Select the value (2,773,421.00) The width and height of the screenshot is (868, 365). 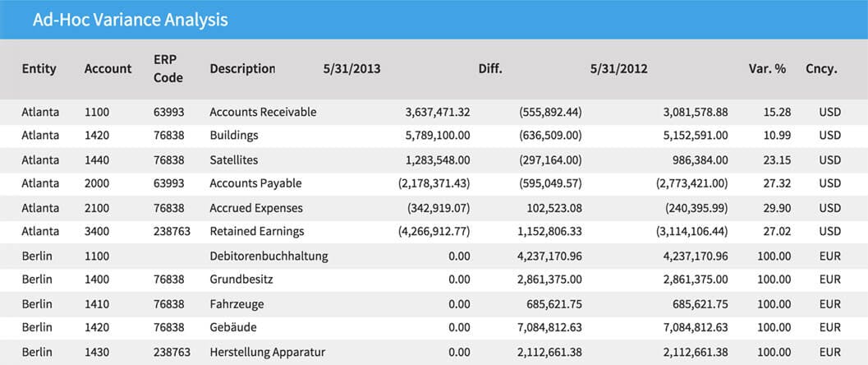click(x=692, y=183)
